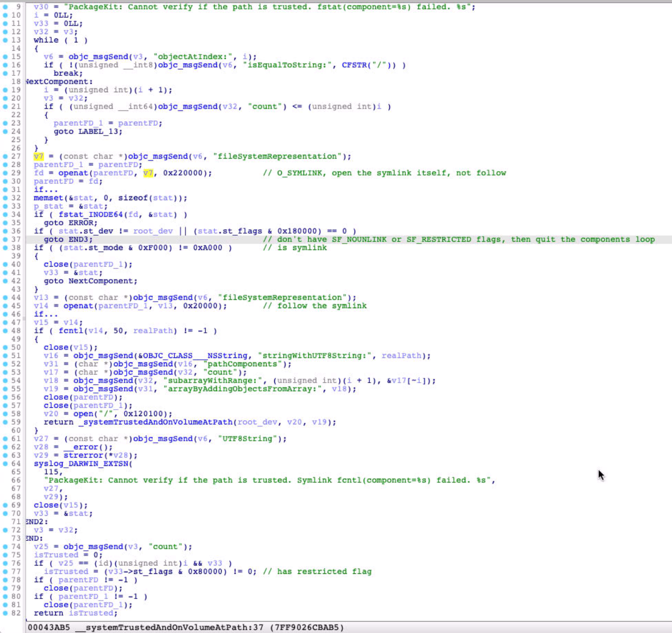Select the while ( 1 ) loop keyword
The width and height of the screenshot is (672, 633).
[46, 40]
